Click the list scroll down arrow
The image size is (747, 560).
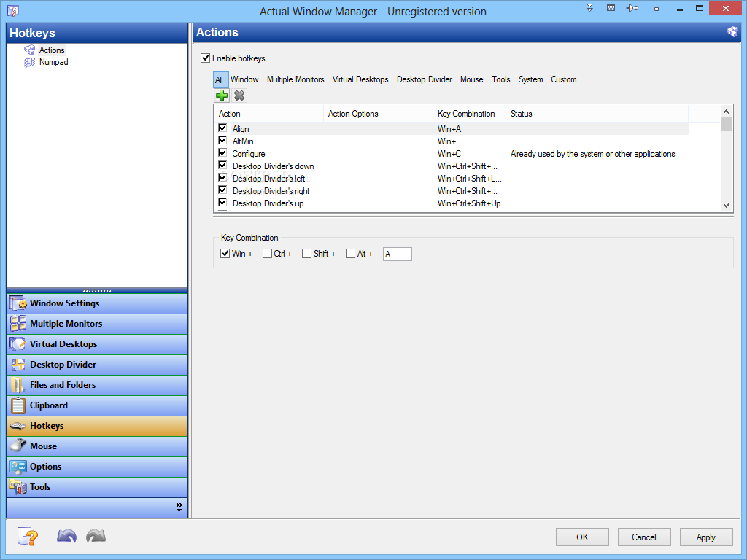pos(726,205)
